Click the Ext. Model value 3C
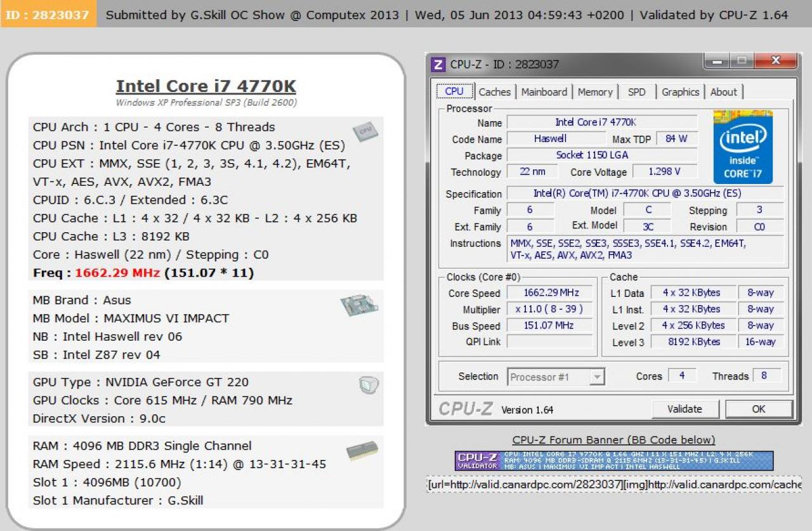The width and height of the screenshot is (812, 531). click(x=647, y=226)
